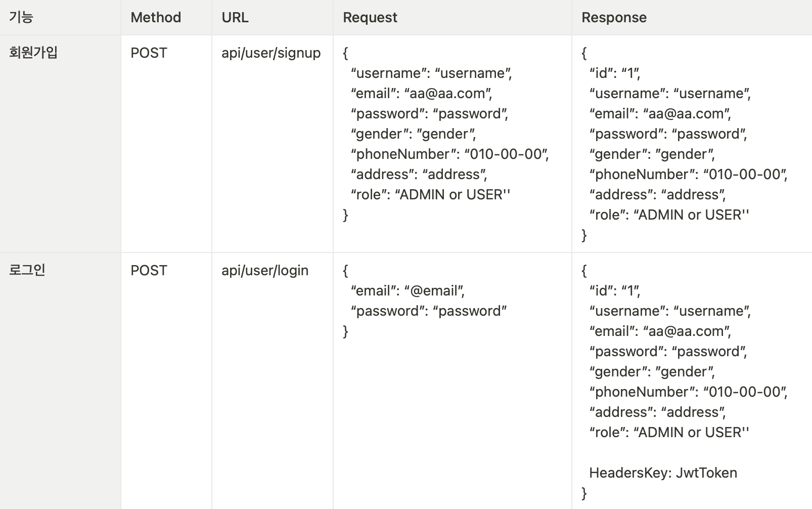
Task: Select the api/user/signup URL cell
Action: tap(271, 53)
